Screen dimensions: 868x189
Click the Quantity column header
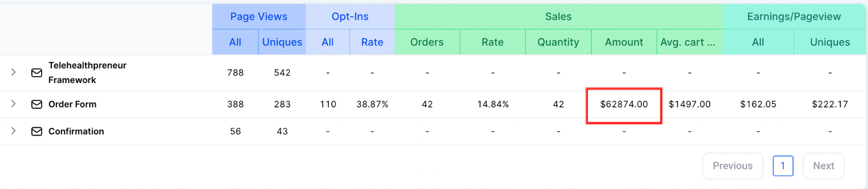click(558, 42)
